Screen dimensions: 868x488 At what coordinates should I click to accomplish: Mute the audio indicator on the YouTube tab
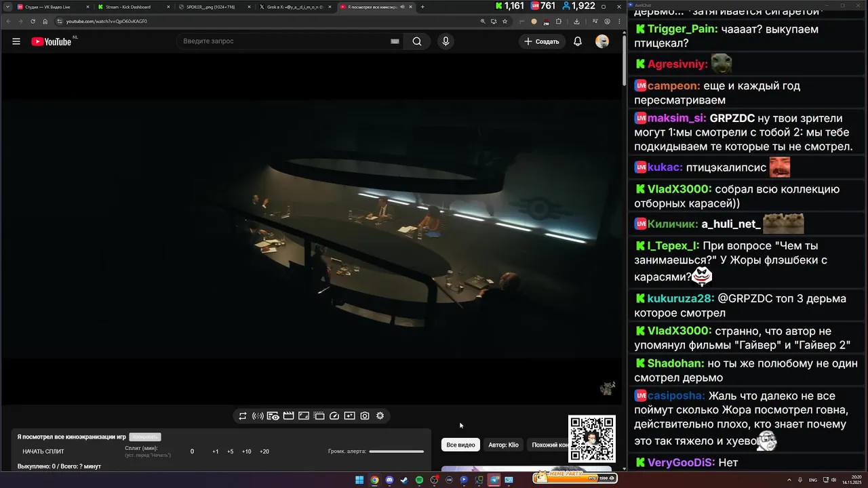tap(403, 7)
